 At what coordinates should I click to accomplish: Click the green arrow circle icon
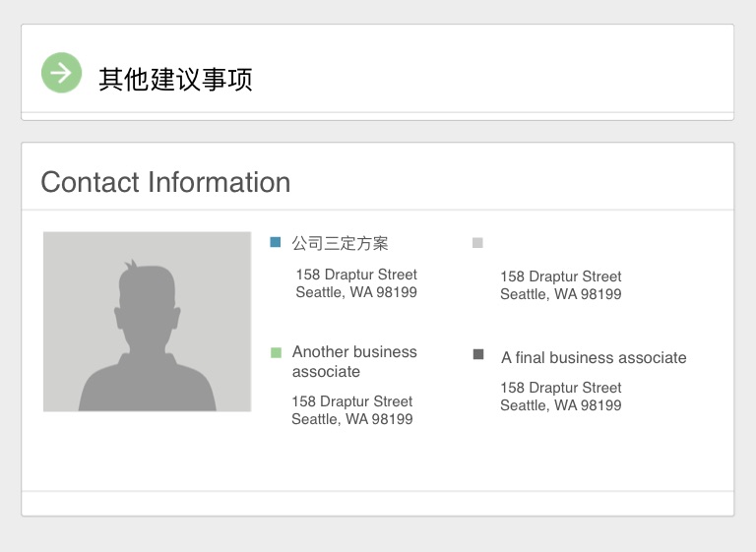coord(61,73)
